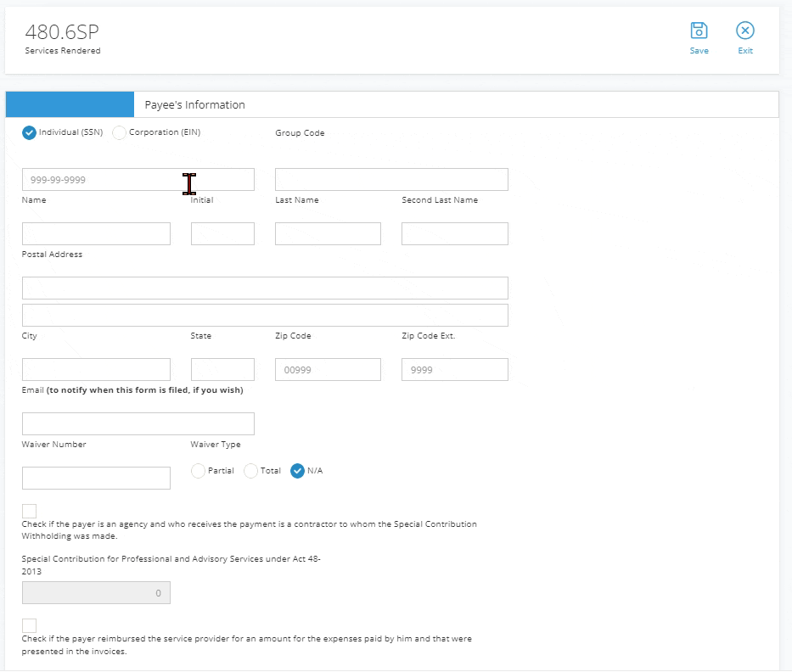Screen dimensions: 792x672
Task: Click the Zip Code Ext. field
Action: coord(455,370)
